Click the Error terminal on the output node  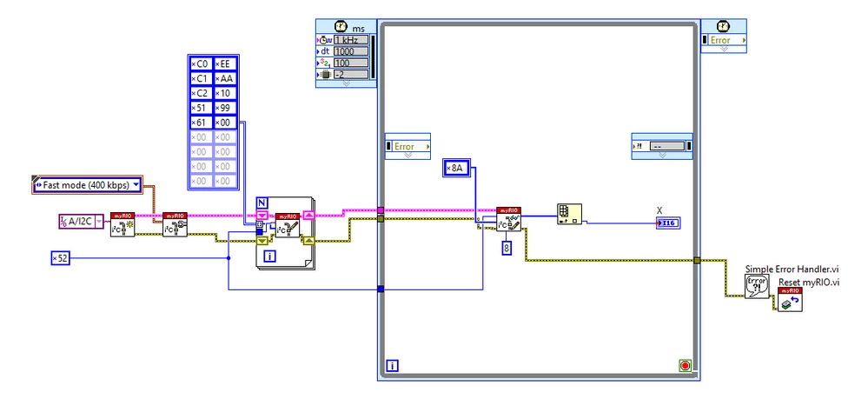pos(727,40)
